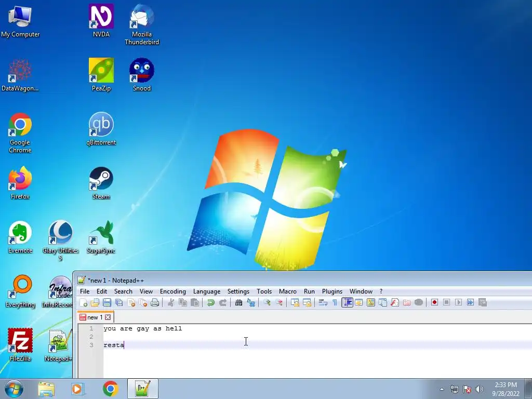Select the qBittorrent desktop shortcut
Screen dimensions: 532x399
[x=101, y=129]
